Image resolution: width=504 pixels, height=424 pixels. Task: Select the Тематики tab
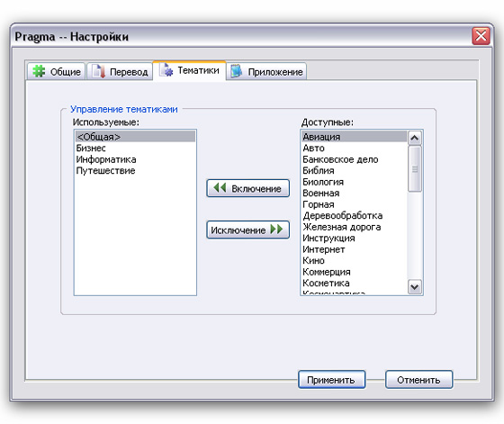coord(189,70)
